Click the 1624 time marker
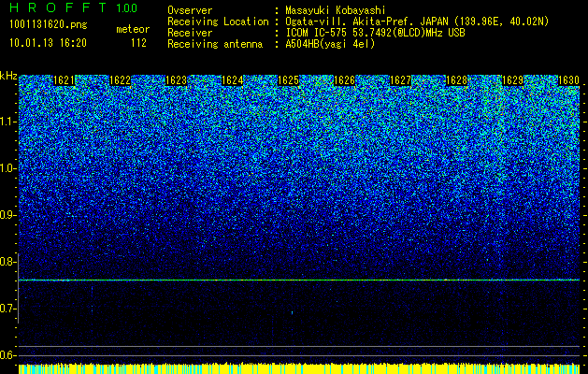 [233, 80]
